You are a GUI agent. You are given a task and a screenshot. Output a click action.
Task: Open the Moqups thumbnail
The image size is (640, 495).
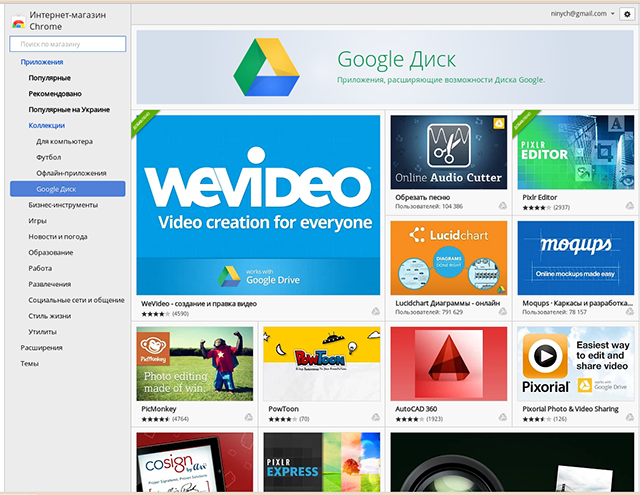[576, 258]
